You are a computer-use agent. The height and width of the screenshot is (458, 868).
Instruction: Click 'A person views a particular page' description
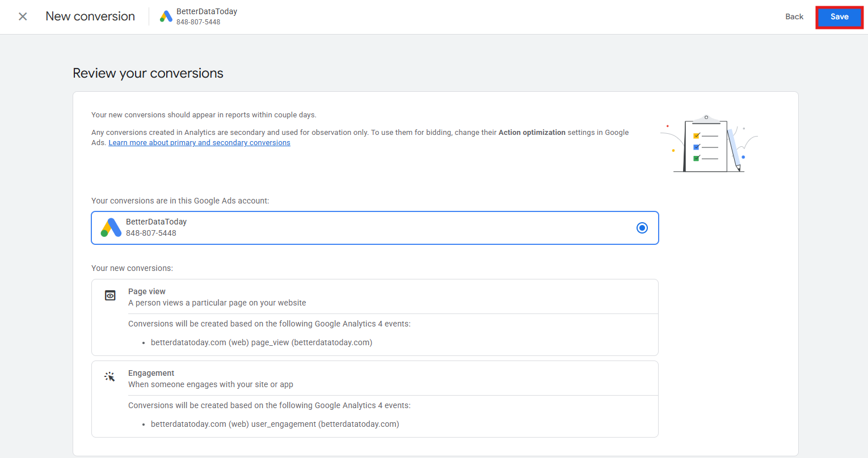point(217,303)
